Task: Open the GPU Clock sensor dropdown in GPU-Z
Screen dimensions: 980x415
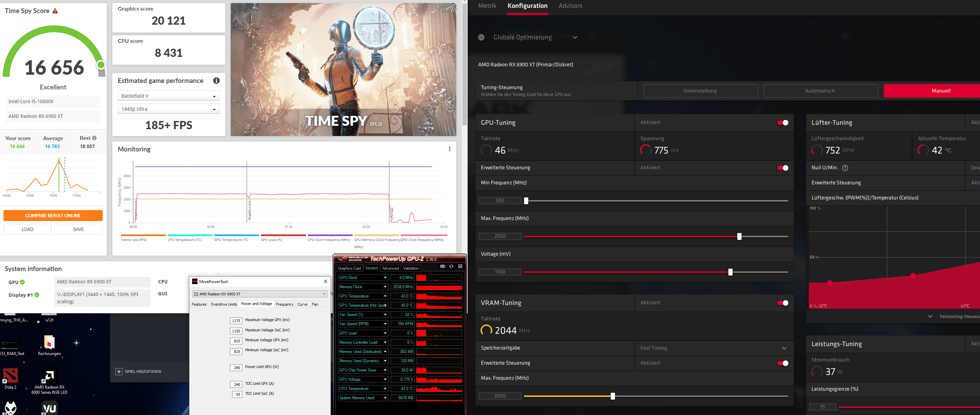Action: [x=385, y=278]
